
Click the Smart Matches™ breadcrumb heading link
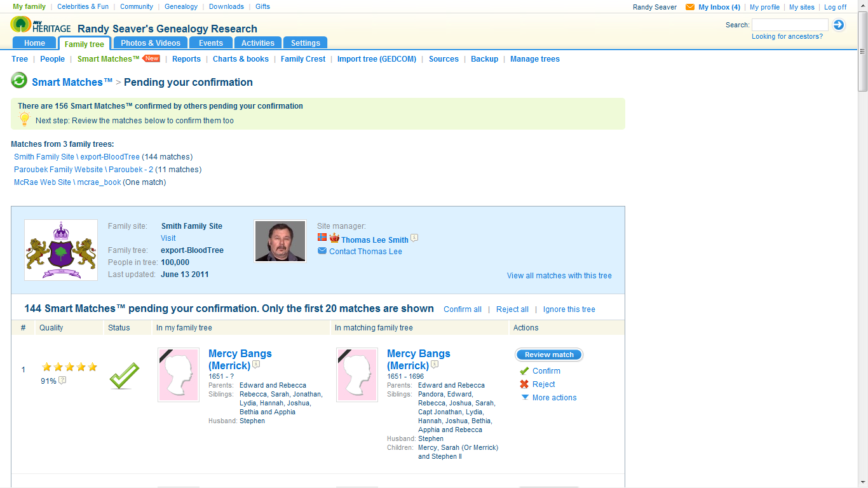tap(72, 82)
